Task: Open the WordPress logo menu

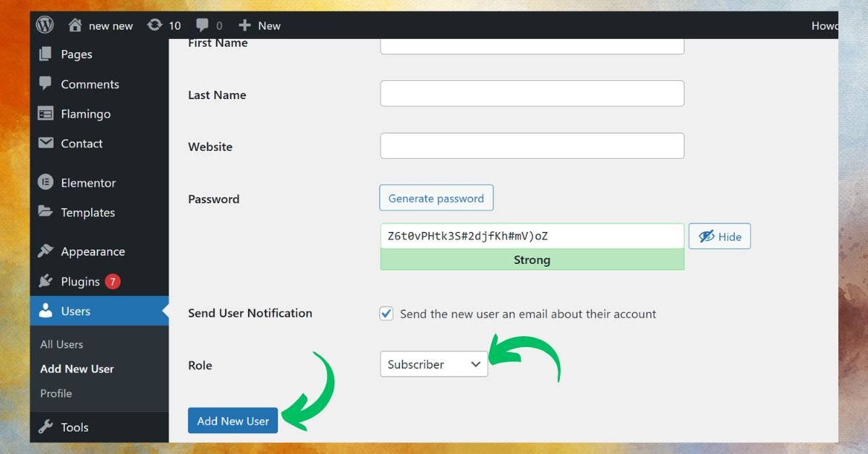Action: tap(45, 25)
